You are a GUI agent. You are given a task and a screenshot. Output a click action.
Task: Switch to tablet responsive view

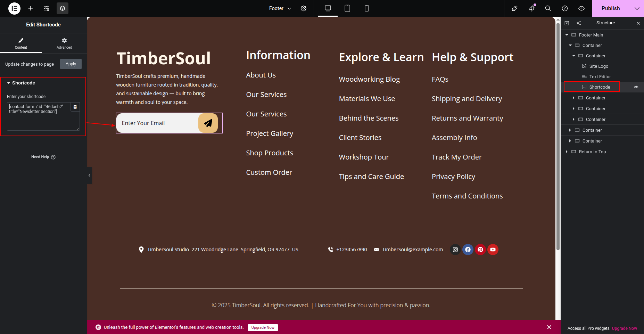[x=347, y=8]
